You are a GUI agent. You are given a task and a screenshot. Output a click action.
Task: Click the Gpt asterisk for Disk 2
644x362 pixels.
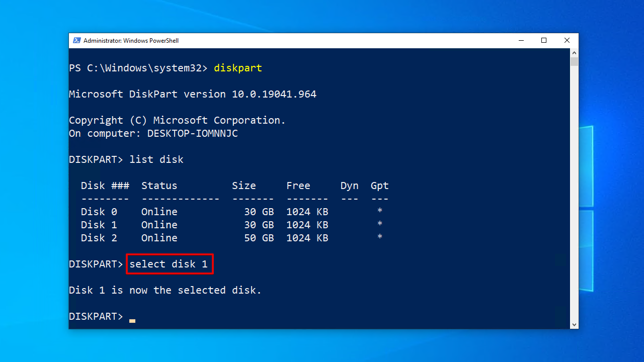(380, 237)
